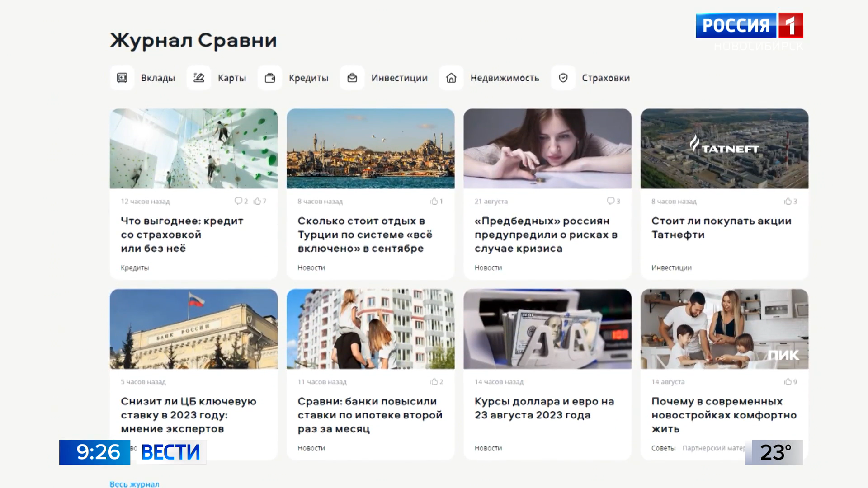Open the Bank of Russia building thumbnail
Screen dimensions: 868x488
(x=193, y=329)
